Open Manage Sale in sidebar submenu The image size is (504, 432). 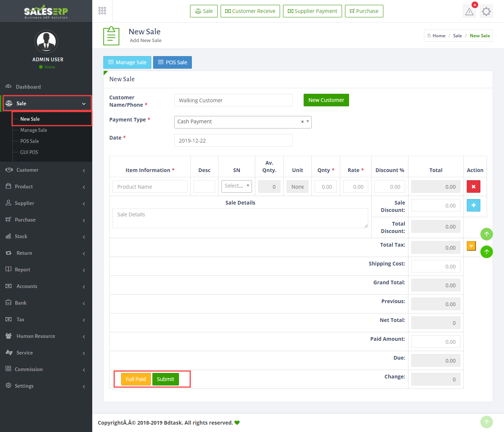click(34, 130)
